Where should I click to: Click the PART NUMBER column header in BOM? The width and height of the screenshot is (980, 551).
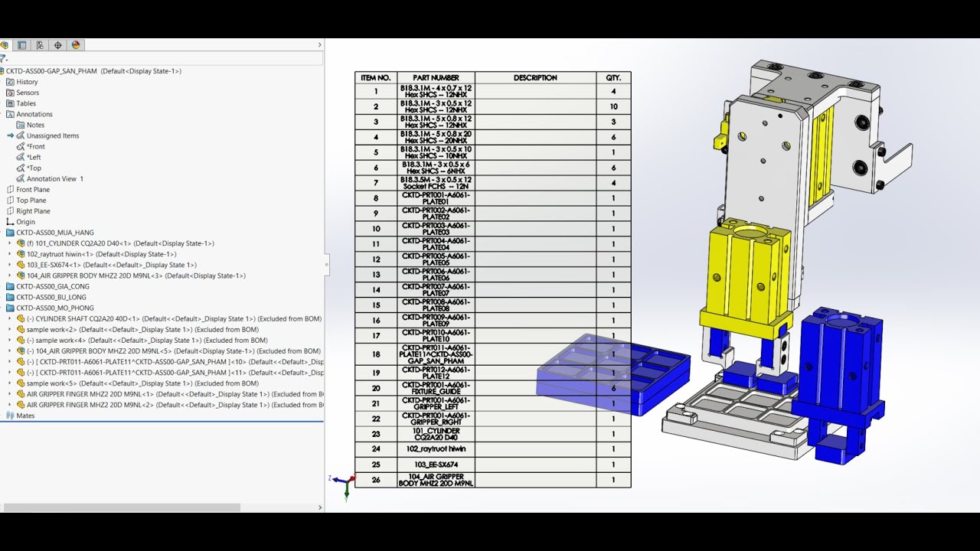436,77
